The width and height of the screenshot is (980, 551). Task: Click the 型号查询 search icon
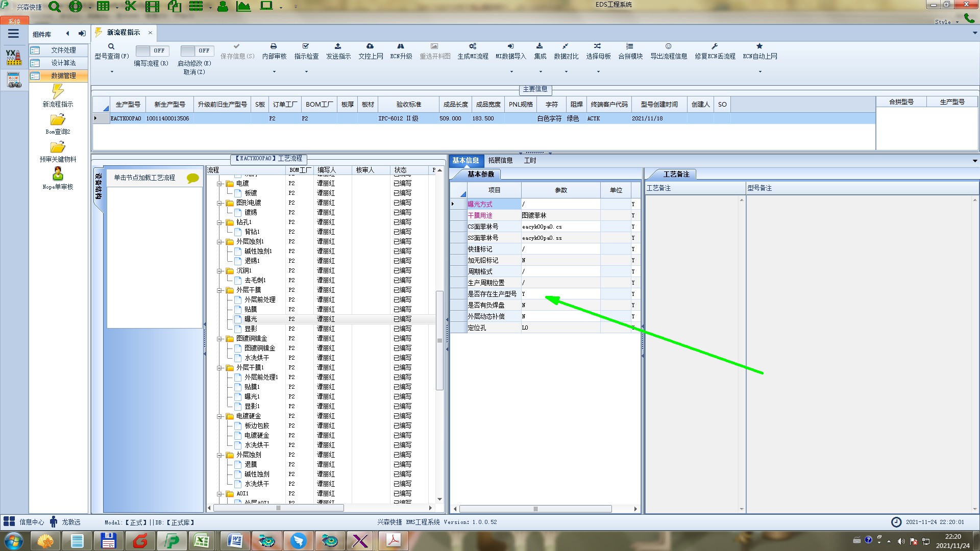111,46
